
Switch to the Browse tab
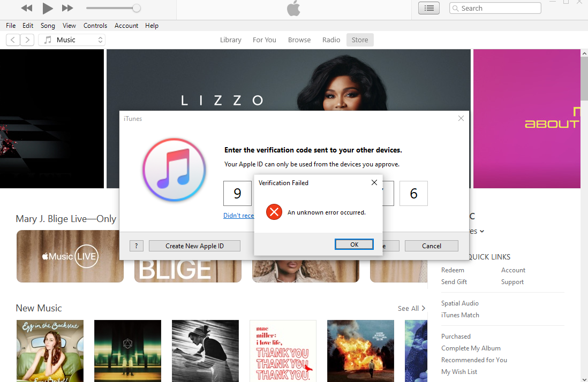299,40
